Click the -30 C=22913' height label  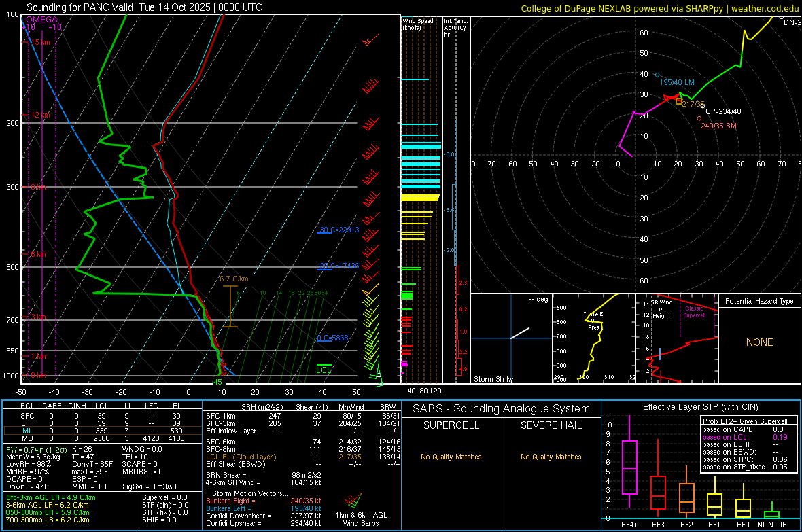tap(338, 230)
